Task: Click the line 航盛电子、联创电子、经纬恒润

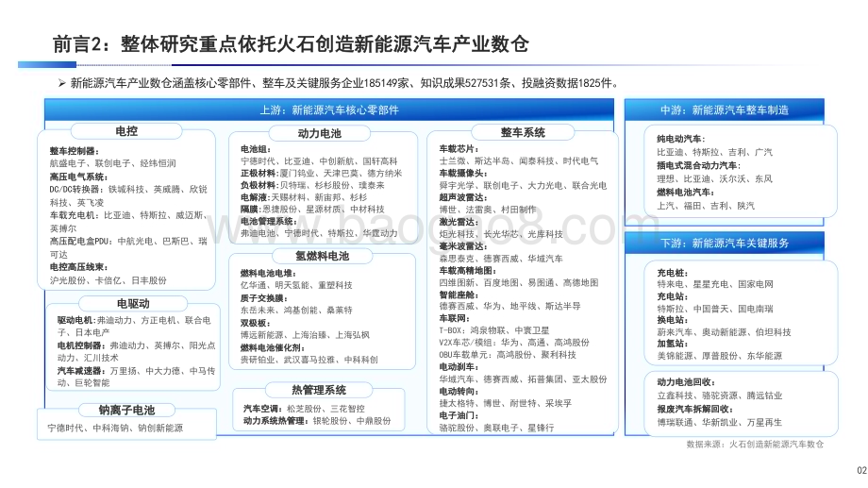Action: (113, 163)
